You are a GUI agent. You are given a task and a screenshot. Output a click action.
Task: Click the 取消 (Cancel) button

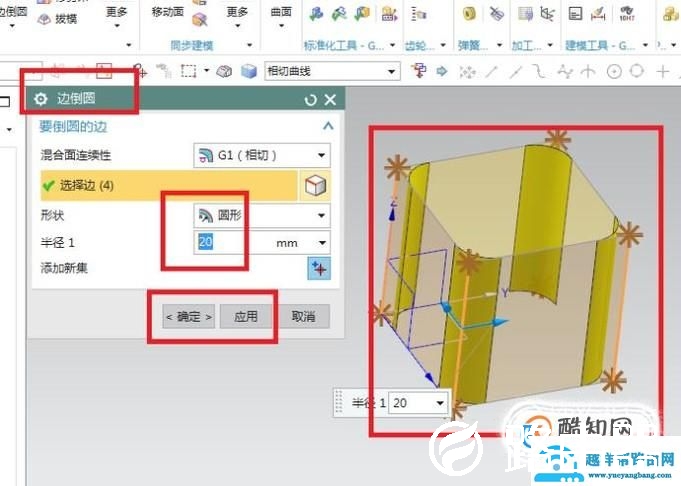pyautogui.click(x=304, y=316)
